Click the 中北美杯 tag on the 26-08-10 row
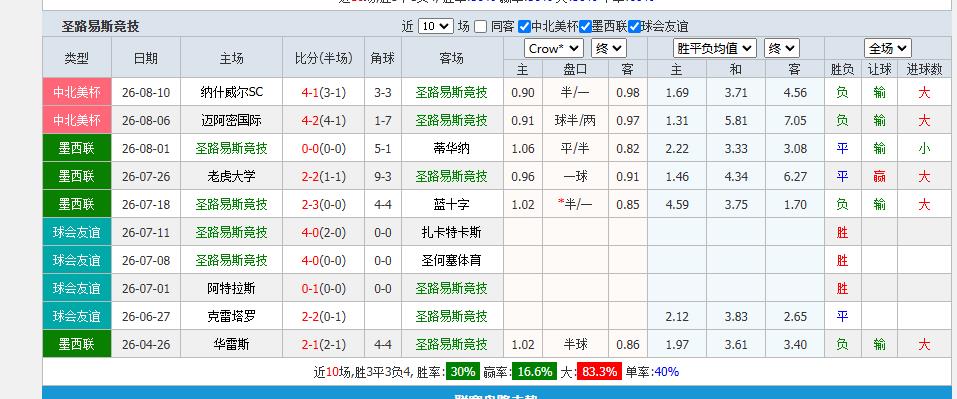The height and width of the screenshot is (399, 957). [77, 92]
